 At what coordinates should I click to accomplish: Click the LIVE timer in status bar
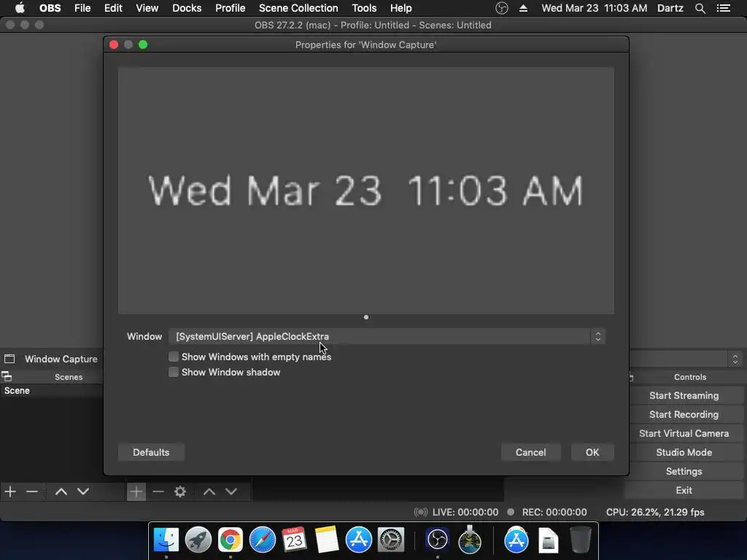coord(465,512)
